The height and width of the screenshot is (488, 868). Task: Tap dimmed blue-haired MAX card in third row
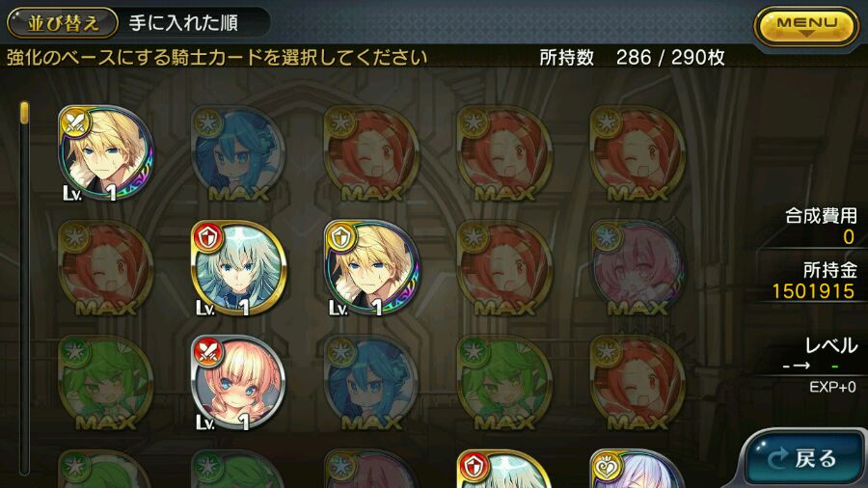click(371, 382)
